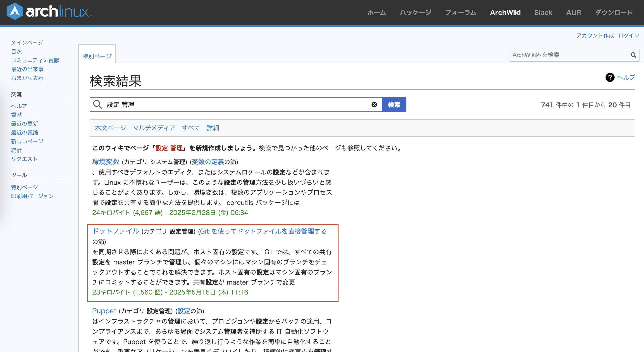Clear the search query using the X icon
Viewport: 644px width, 352px height.
pos(374,104)
